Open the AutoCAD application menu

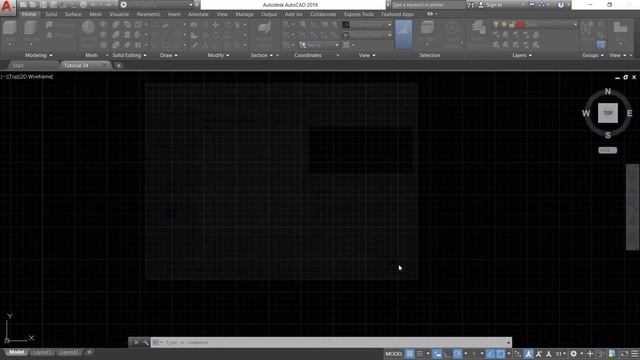point(7,7)
